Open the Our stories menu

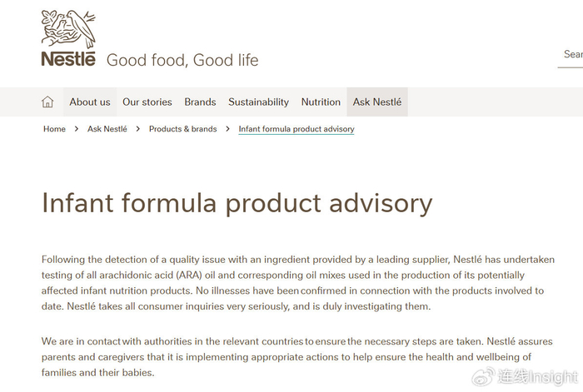tap(147, 102)
